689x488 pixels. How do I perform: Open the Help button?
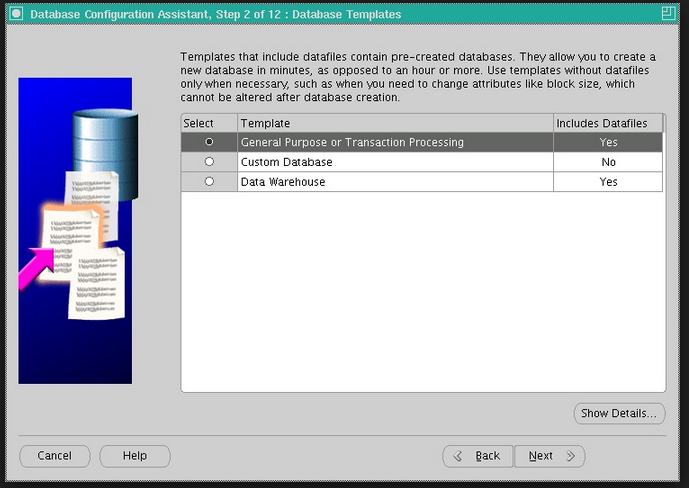(135, 456)
